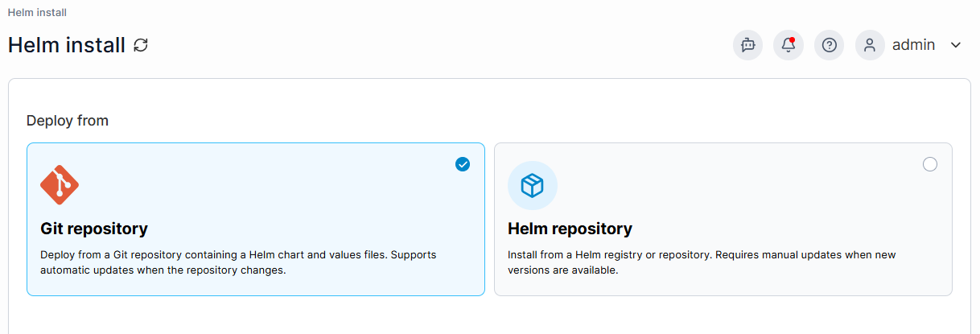Select the Helm repository radio button

point(930,164)
